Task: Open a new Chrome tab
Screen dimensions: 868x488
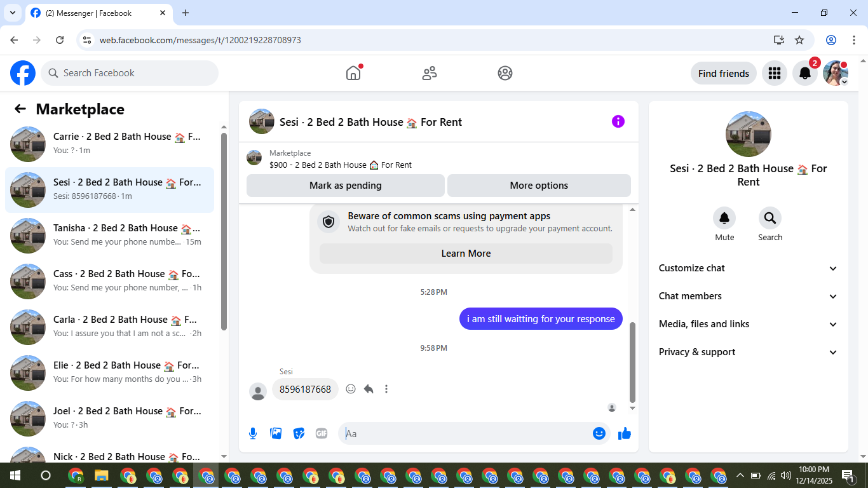Action: (x=186, y=13)
